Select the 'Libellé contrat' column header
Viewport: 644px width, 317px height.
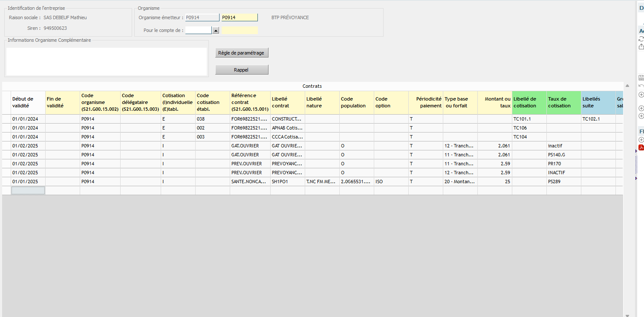click(287, 102)
